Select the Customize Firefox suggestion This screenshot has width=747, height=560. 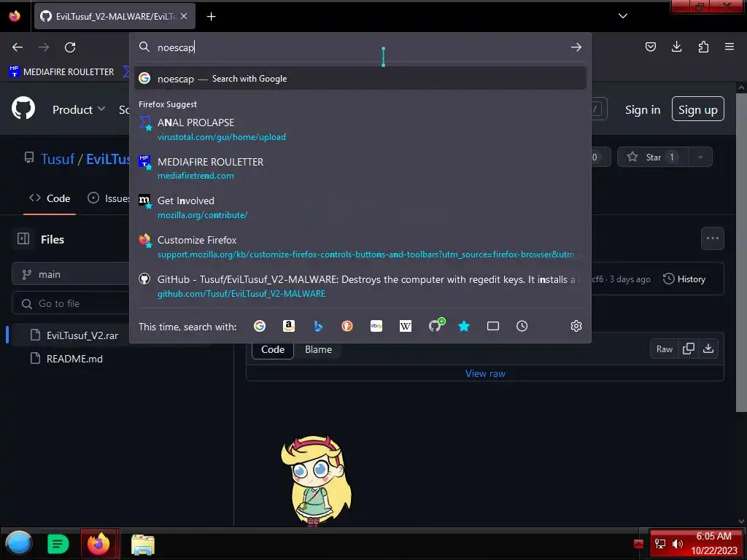click(x=360, y=247)
